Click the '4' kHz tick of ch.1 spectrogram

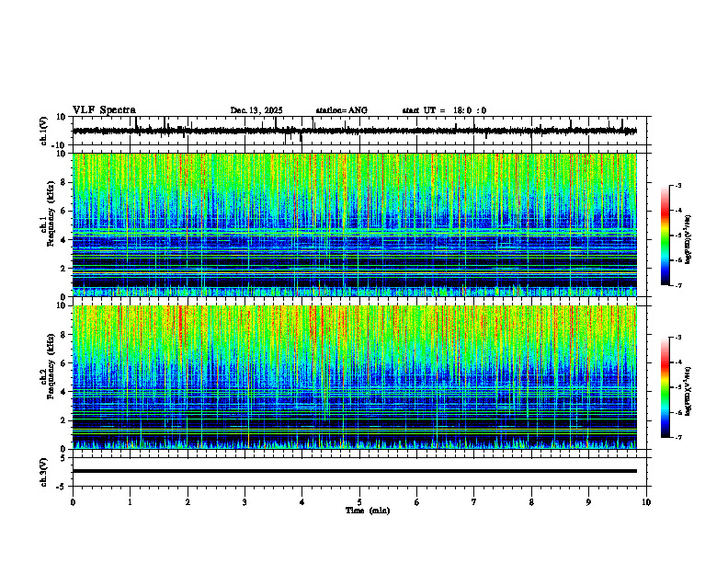pyautogui.click(x=64, y=240)
